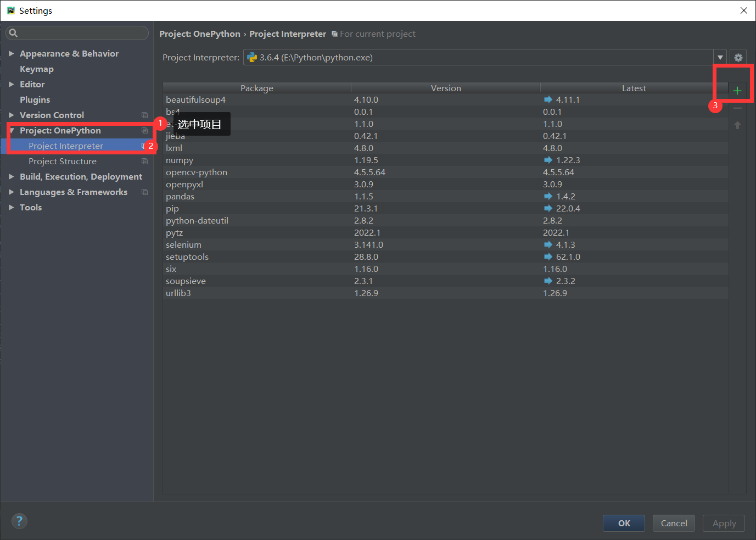The image size is (756, 540).
Task: Focus the settings search field
Action: [77, 33]
